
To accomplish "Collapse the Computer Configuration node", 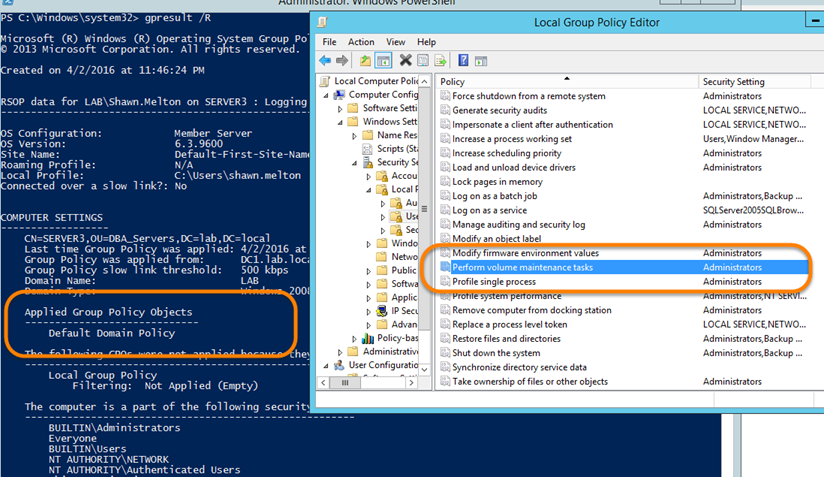I will 326,95.
